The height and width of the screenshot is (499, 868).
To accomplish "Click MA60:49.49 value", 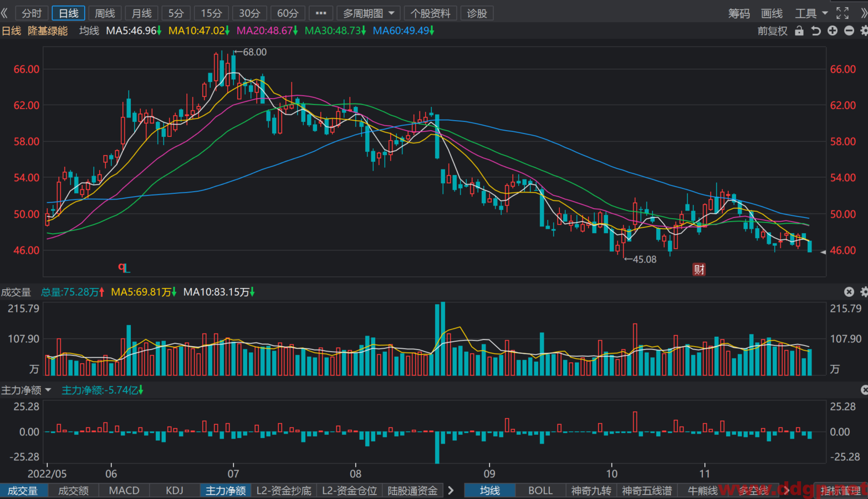I will pyautogui.click(x=404, y=31).
